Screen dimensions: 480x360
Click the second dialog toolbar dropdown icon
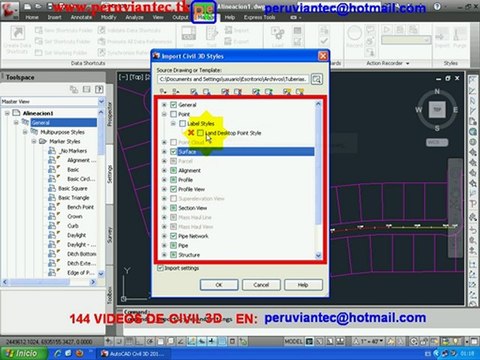click(176, 91)
